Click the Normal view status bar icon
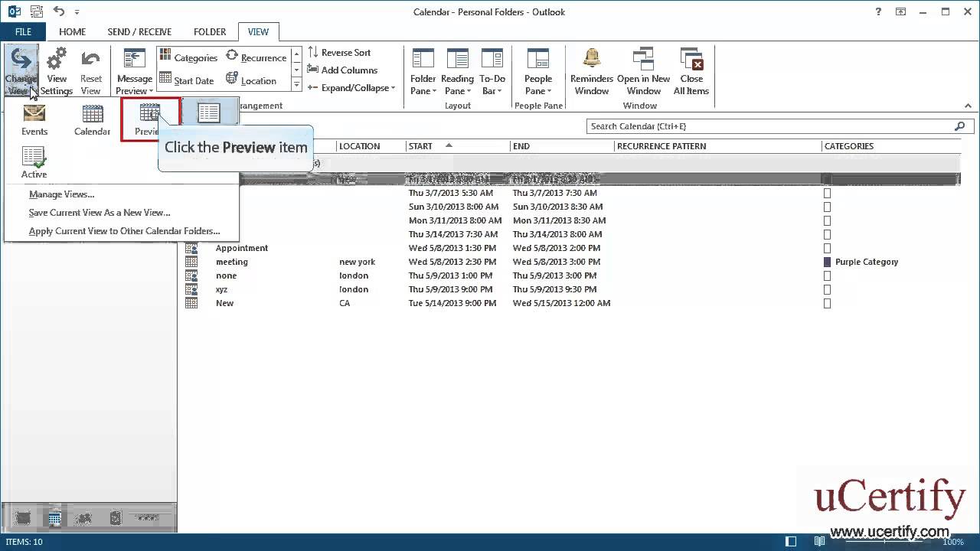This screenshot has width=980, height=551. (x=792, y=542)
